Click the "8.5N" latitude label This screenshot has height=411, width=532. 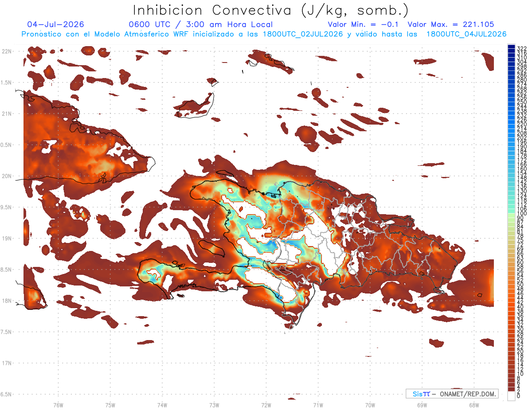(x=7, y=270)
